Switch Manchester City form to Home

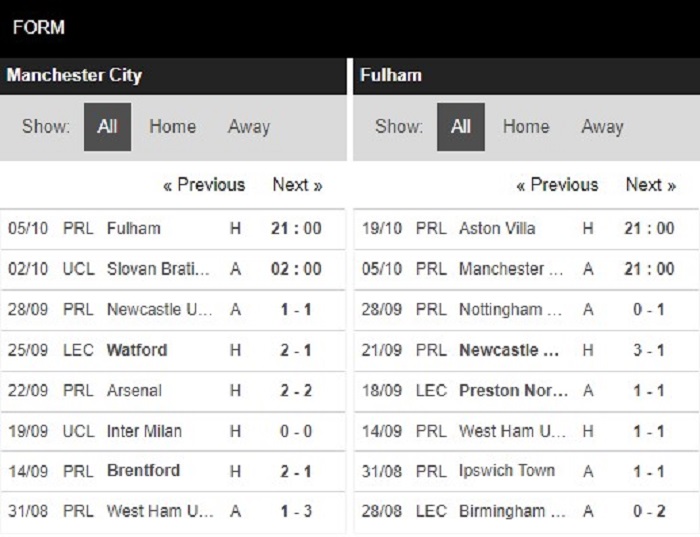coord(172,127)
